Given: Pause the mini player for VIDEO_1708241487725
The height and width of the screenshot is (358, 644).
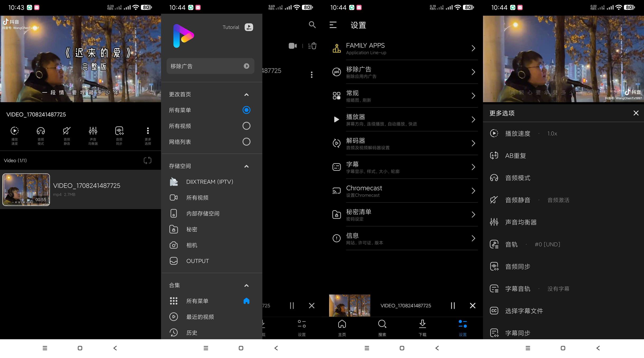Looking at the screenshot, I should tap(453, 305).
